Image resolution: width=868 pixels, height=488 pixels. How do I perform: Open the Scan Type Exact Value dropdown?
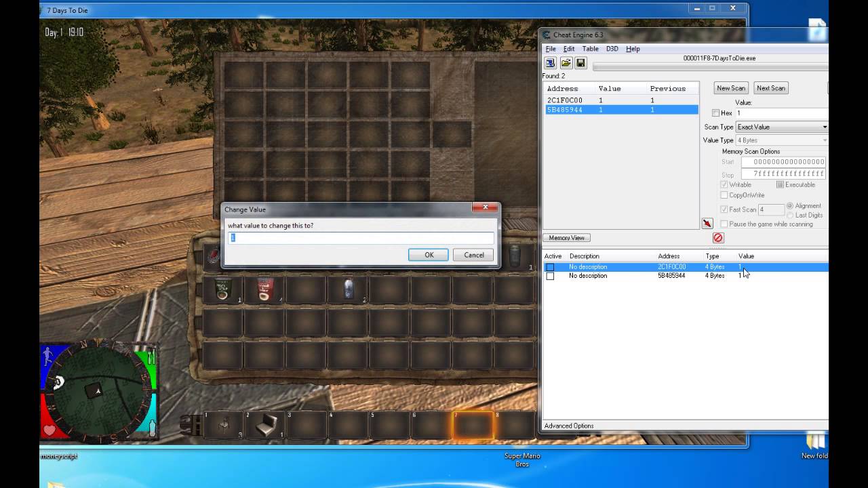click(782, 127)
